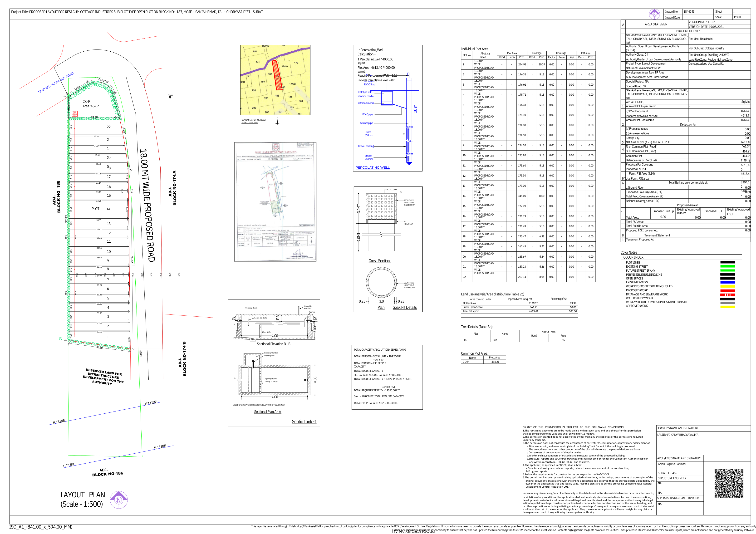Click the AuthorityClass: D1 row
756x534 pixels.
(x=657, y=55)
